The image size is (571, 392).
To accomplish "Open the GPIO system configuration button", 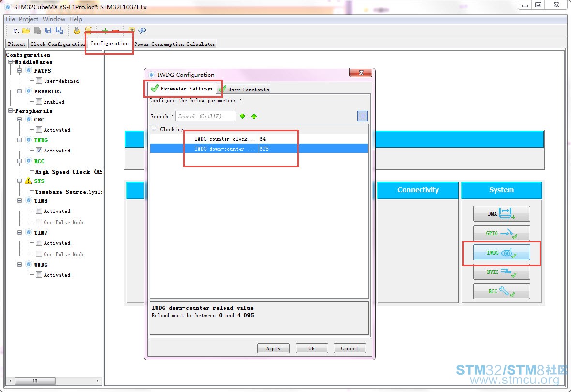I will 502,233.
